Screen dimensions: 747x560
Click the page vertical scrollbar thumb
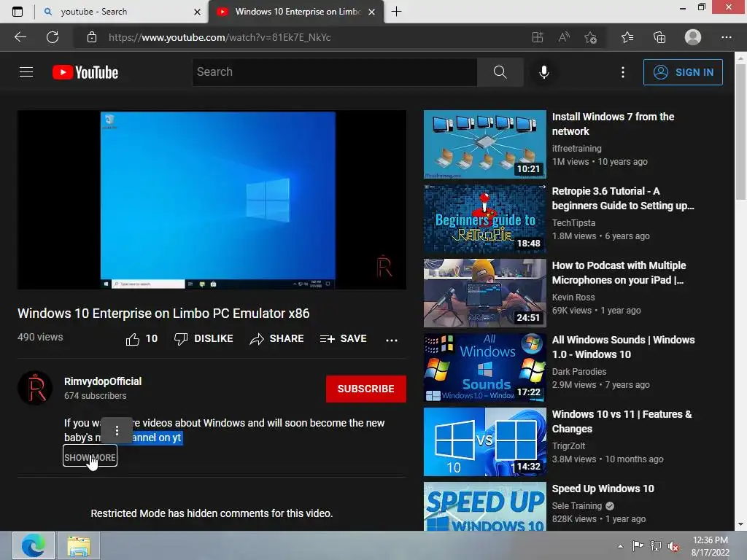coord(740,132)
